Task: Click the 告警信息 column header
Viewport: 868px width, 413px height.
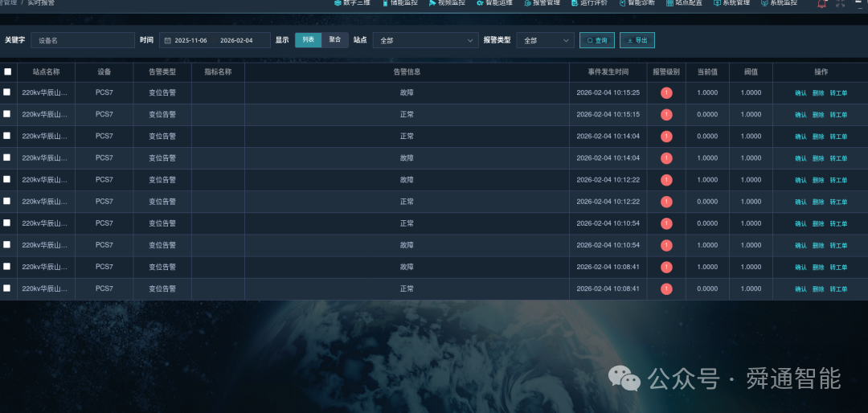Action: coord(407,72)
